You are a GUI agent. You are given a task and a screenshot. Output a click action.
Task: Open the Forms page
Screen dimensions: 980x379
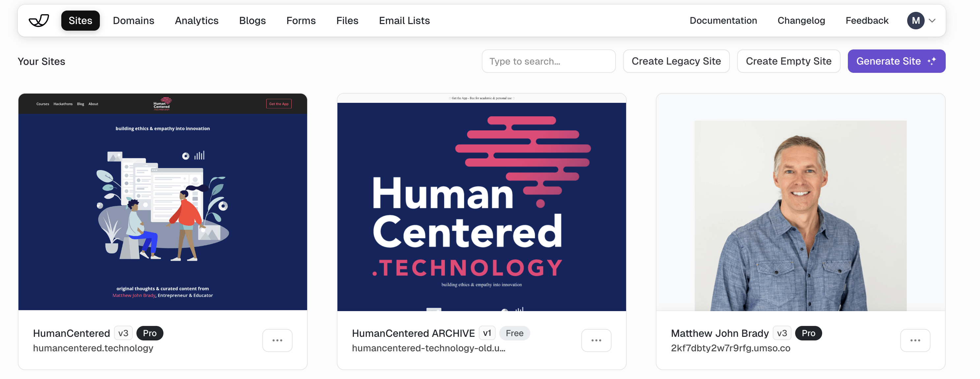pos(301,20)
